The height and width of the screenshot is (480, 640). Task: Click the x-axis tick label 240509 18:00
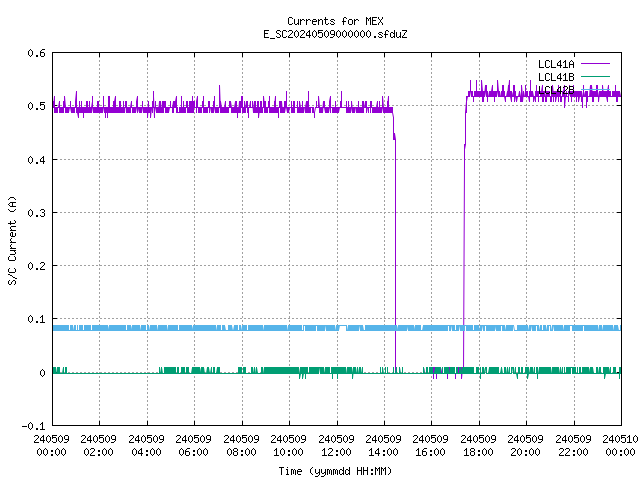pyautogui.click(x=478, y=445)
